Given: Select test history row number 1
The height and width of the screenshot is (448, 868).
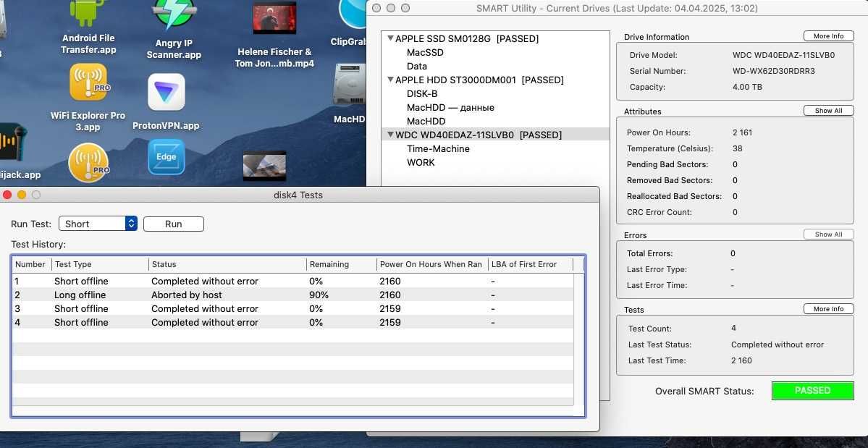Looking at the screenshot, I should (x=293, y=281).
